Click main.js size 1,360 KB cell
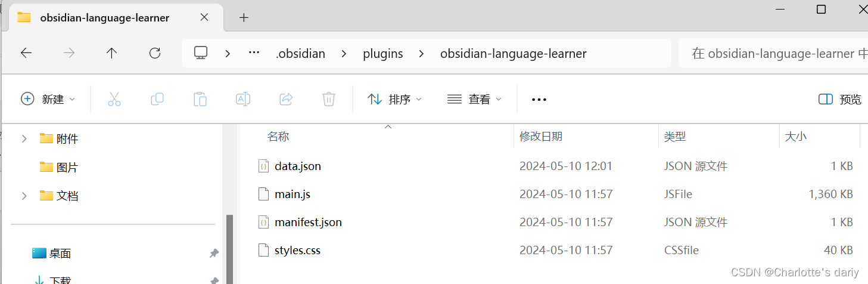The image size is (868, 284). (x=830, y=194)
